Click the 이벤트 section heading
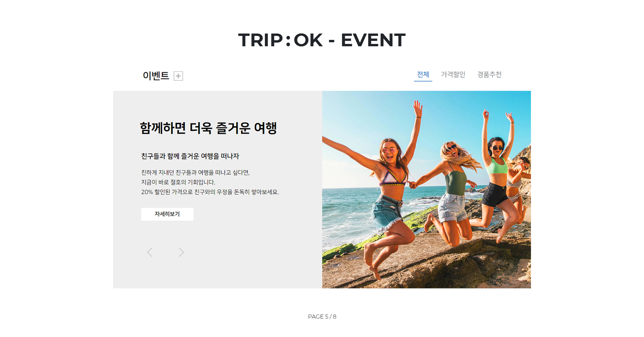This screenshot has width=644, height=337. click(156, 76)
